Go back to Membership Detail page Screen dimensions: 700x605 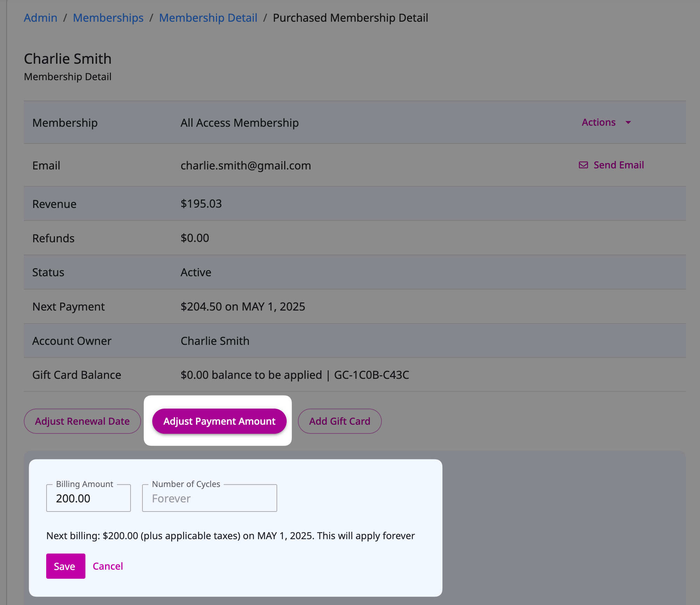click(x=208, y=18)
